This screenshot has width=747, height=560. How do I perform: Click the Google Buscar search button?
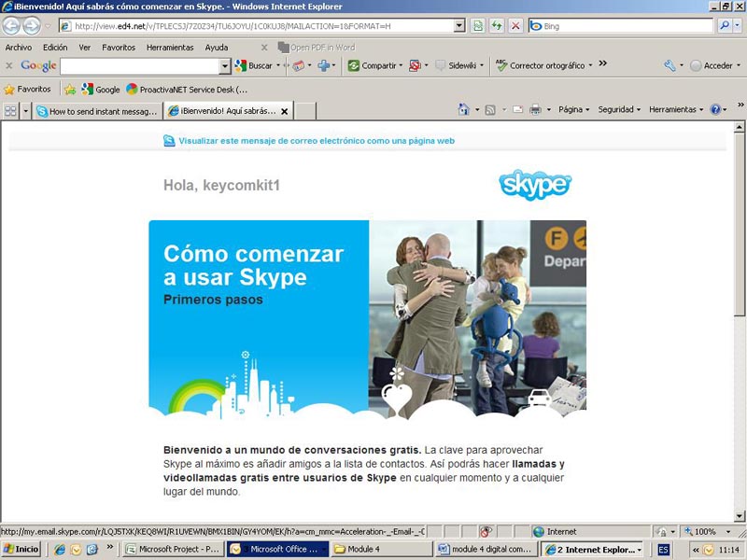pyautogui.click(x=254, y=65)
